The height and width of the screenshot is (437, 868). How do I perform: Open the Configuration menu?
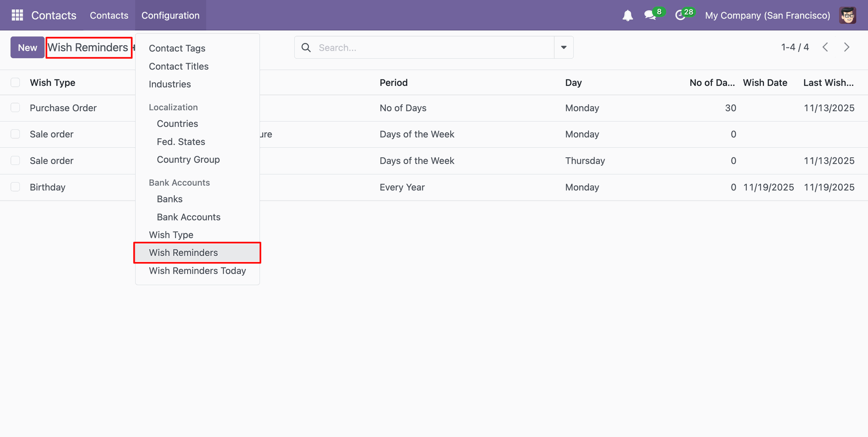pos(170,15)
